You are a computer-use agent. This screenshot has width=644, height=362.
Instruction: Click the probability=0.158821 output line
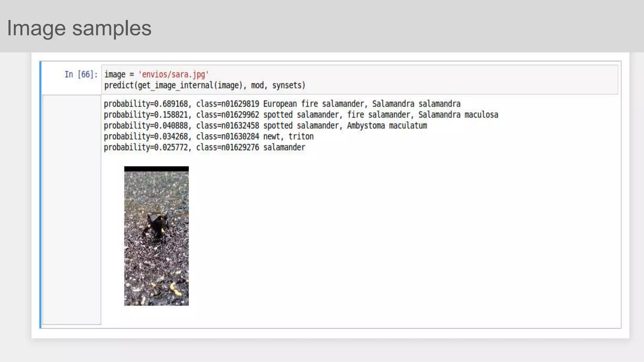click(x=146, y=115)
